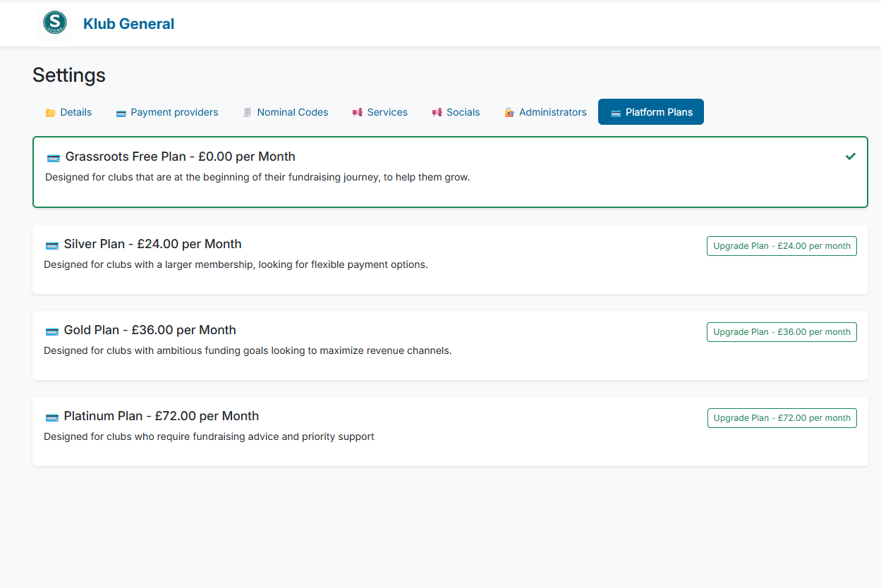Switch to the Payment providers tab

pos(174,112)
